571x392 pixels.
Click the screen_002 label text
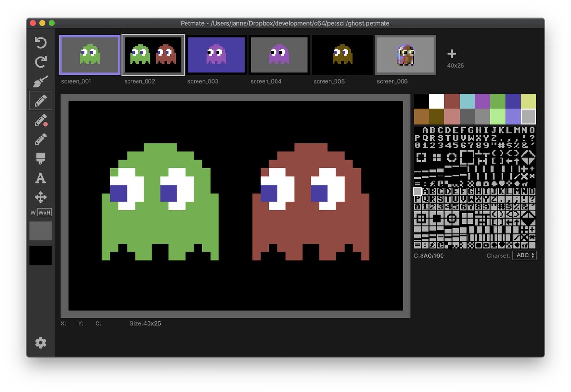coord(139,81)
